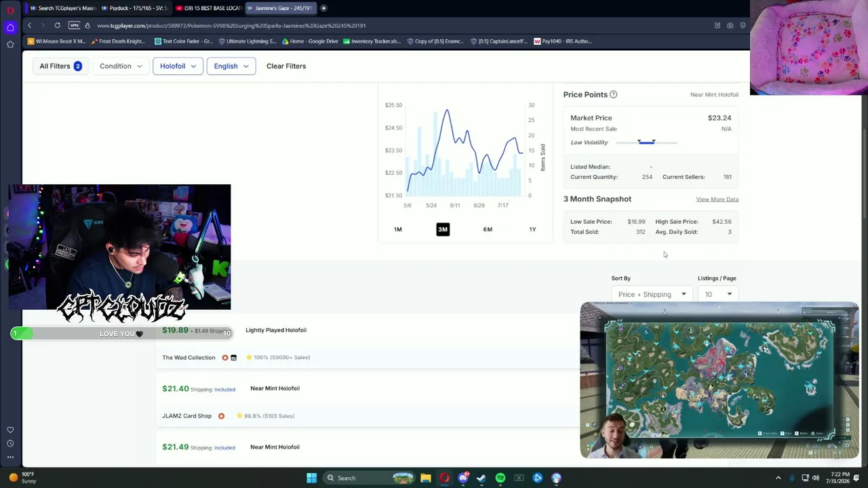Click the direct seller icon beside The Wad Collection

pos(233,357)
